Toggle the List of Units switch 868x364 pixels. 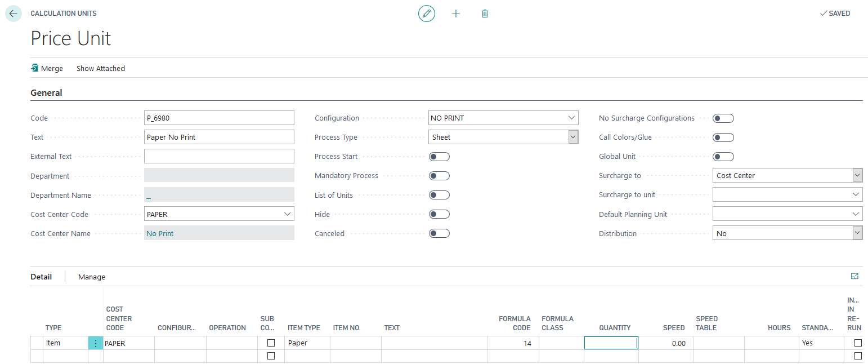point(439,195)
